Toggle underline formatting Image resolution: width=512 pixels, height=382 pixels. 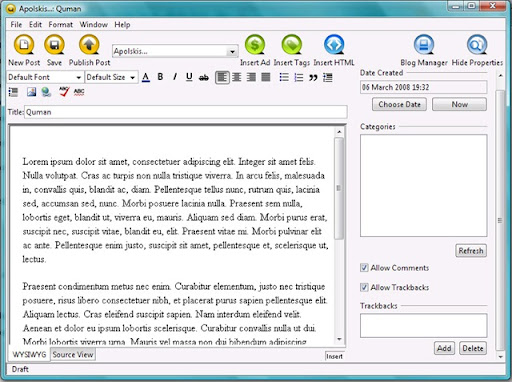click(x=189, y=77)
